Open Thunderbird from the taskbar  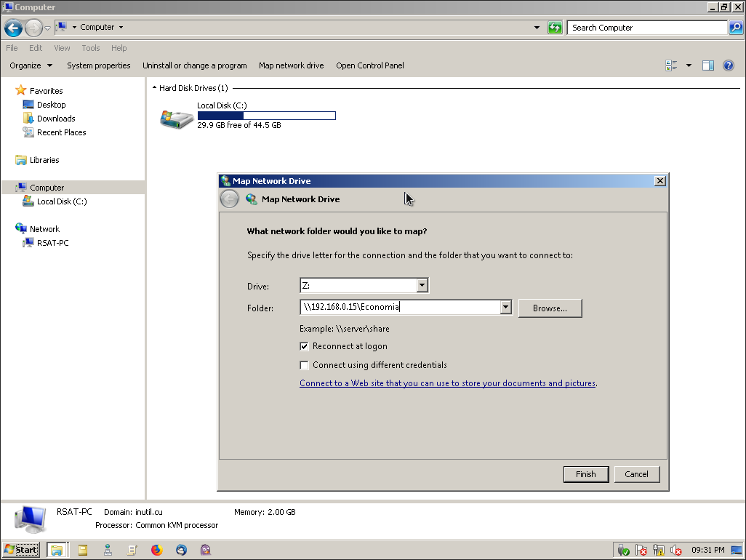tap(181, 550)
